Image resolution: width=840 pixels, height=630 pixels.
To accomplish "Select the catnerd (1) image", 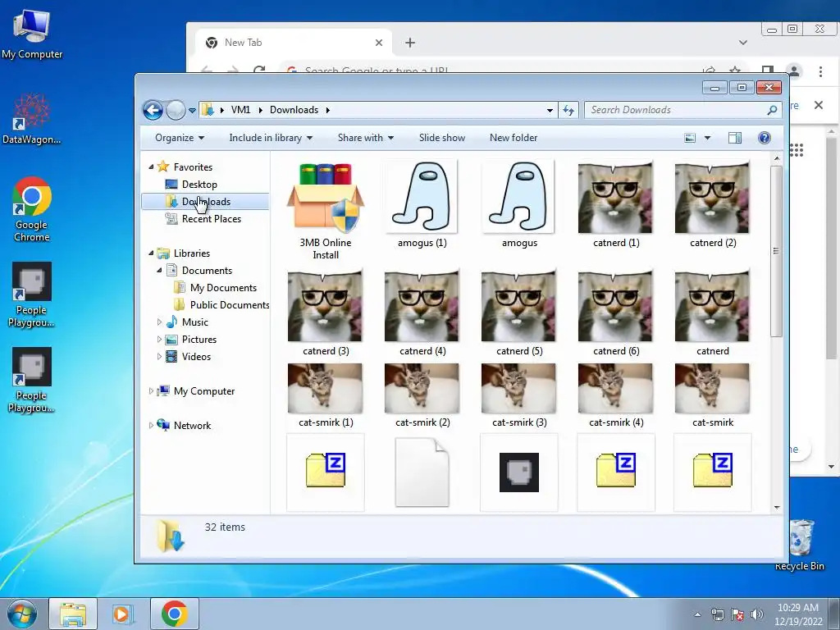I will [615, 204].
